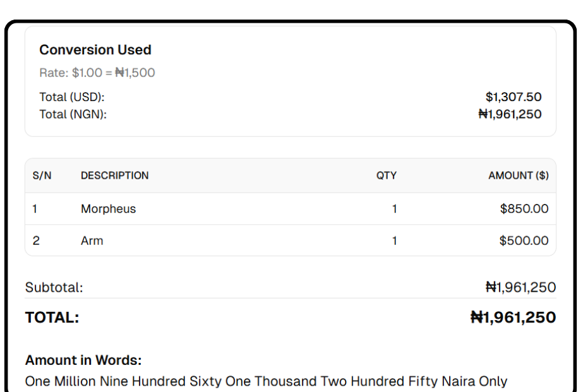This screenshot has height=392, width=583.
Task: Click the AMOUNT ($) column header
Action: [518, 175]
